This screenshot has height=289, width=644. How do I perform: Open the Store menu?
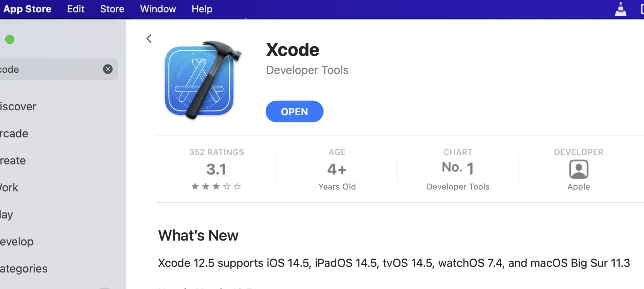(x=112, y=9)
